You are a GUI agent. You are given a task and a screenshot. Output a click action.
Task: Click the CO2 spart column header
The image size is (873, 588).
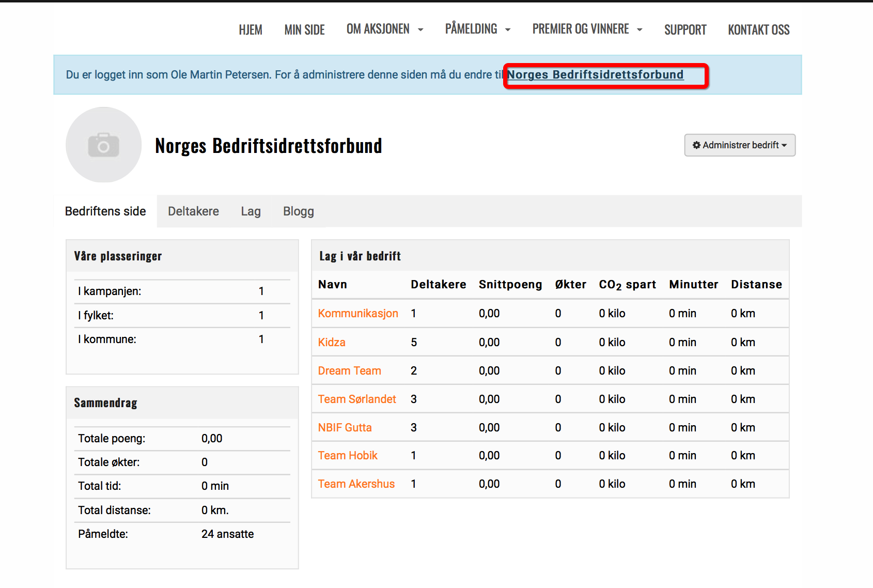tap(628, 285)
